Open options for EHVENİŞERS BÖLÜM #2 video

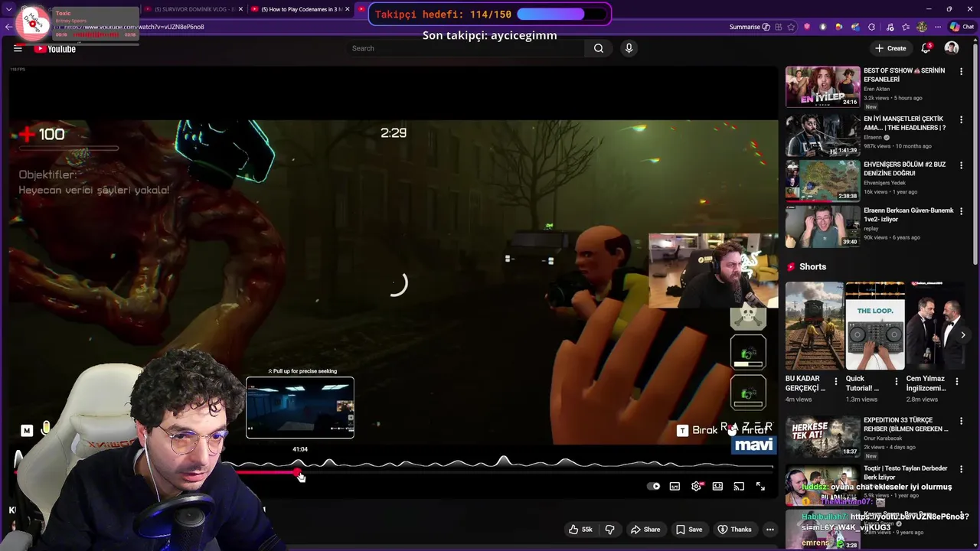coord(962,165)
